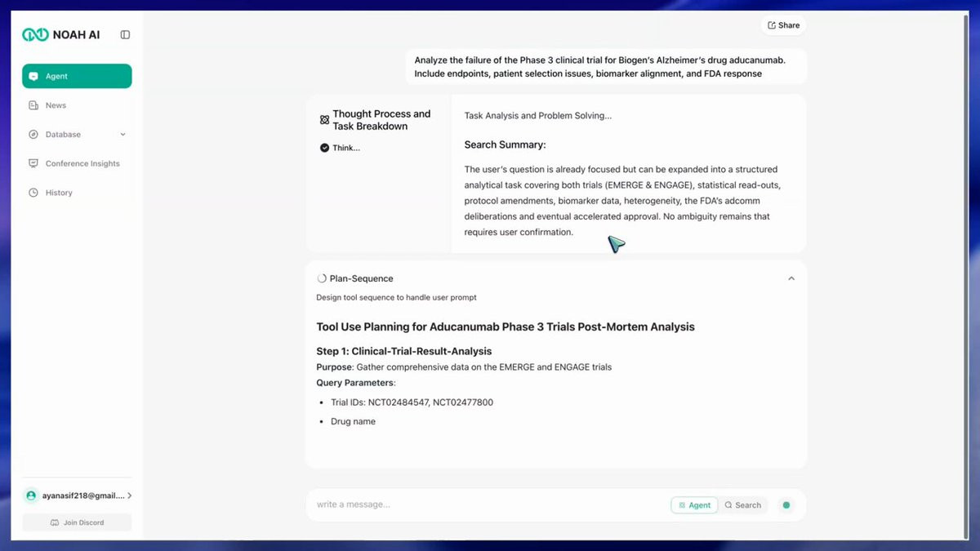This screenshot has height=551, width=980.
Task: Click 'Task Analysis and Problem Solving...' text
Action: (538, 116)
